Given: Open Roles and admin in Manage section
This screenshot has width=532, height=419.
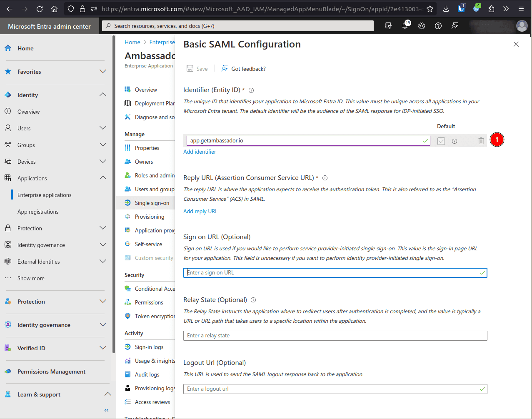Looking at the screenshot, I should point(155,175).
